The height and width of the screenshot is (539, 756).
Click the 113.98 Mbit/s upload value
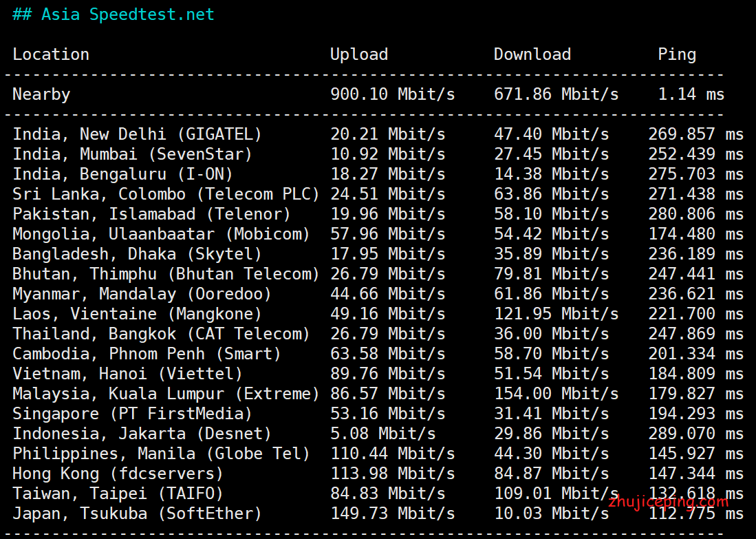[393, 474]
